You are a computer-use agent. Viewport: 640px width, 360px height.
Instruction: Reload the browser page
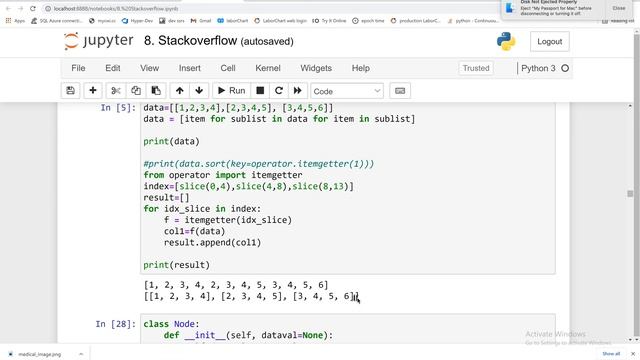click(x=33, y=9)
